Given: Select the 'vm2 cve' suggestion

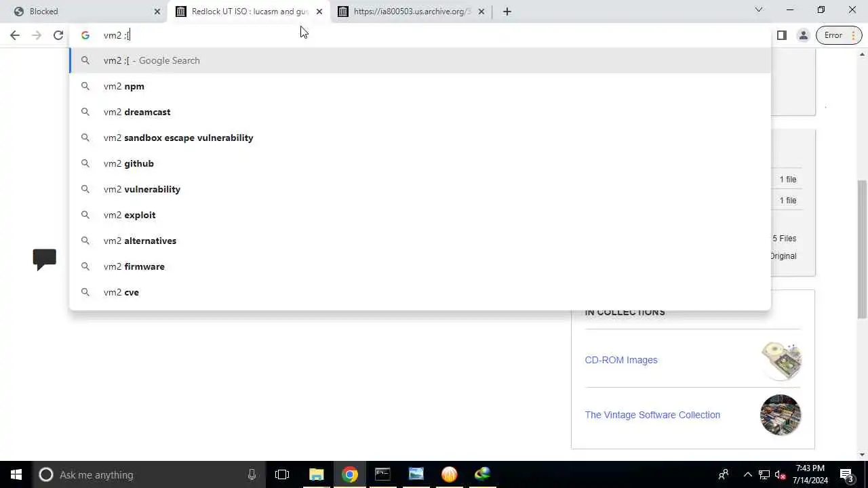Looking at the screenshot, I should pyautogui.click(x=420, y=292).
